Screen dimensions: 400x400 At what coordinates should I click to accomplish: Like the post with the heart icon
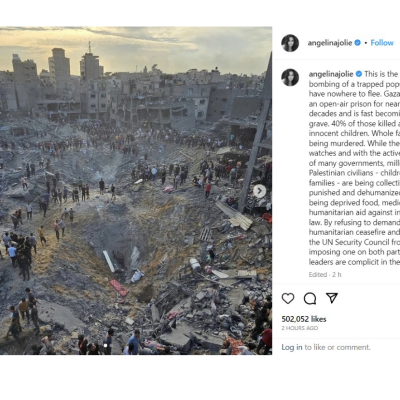coord(288,298)
